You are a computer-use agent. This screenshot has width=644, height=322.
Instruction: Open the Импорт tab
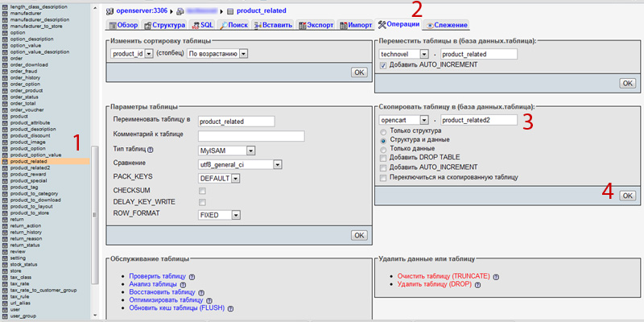tap(356, 25)
